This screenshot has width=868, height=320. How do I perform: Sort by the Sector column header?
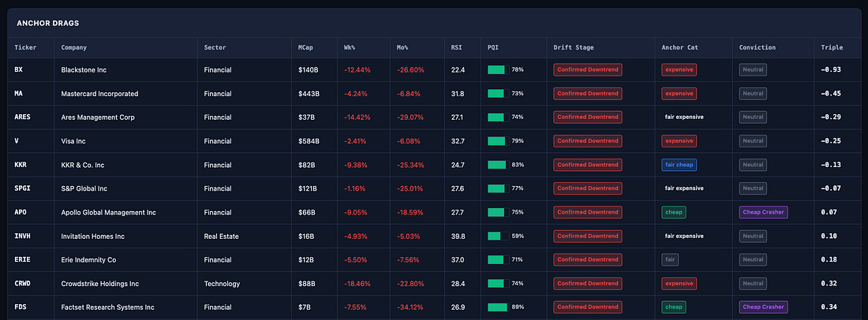click(x=215, y=47)
